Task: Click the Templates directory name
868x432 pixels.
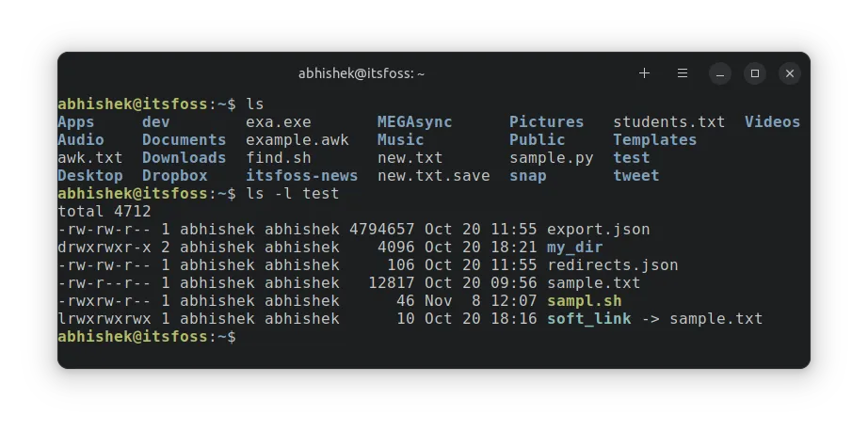Action: (x=654, y=140)
